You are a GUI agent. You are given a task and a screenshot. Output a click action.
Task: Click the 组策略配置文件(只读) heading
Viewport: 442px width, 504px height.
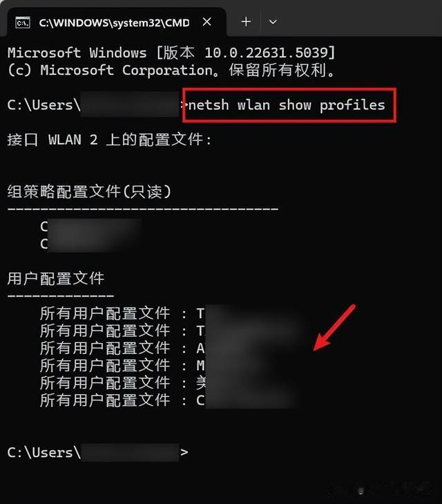(x=89, y=192)
